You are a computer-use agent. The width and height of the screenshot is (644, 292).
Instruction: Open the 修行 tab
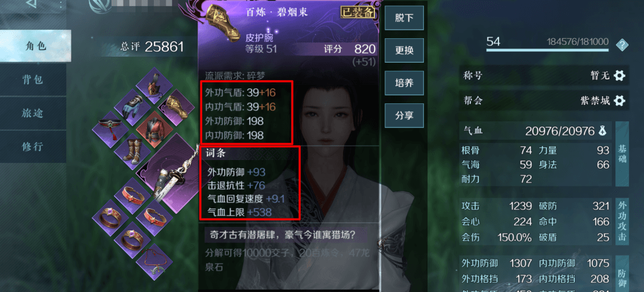pos(33,146)
